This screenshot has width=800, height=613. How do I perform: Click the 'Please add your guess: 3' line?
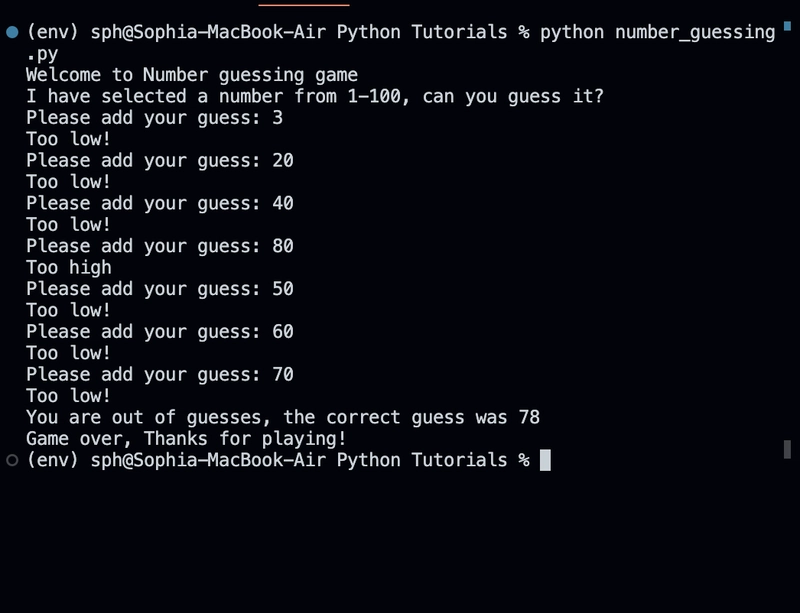(154, 118)
